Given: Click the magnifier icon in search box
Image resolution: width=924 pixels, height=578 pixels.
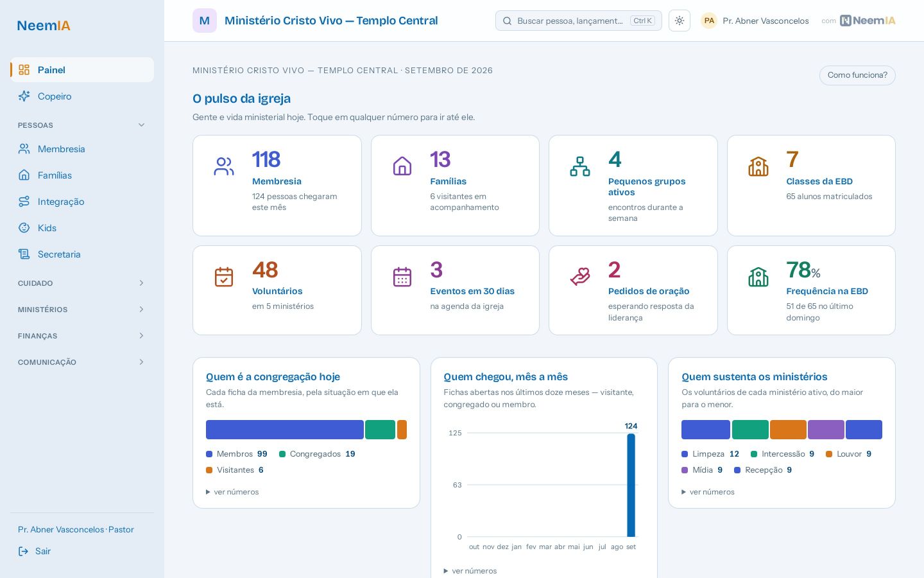Looking at the screenshot, I should (507, 21).
